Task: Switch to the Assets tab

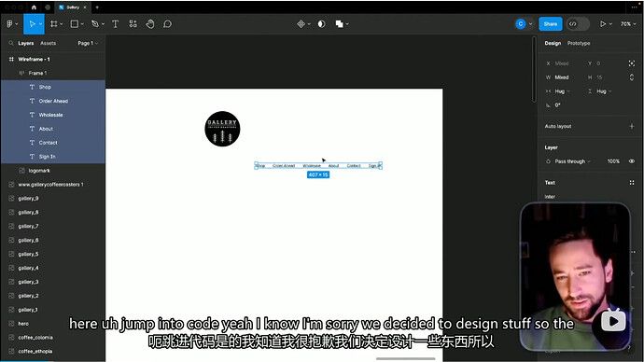Action: tap(48, 43)
